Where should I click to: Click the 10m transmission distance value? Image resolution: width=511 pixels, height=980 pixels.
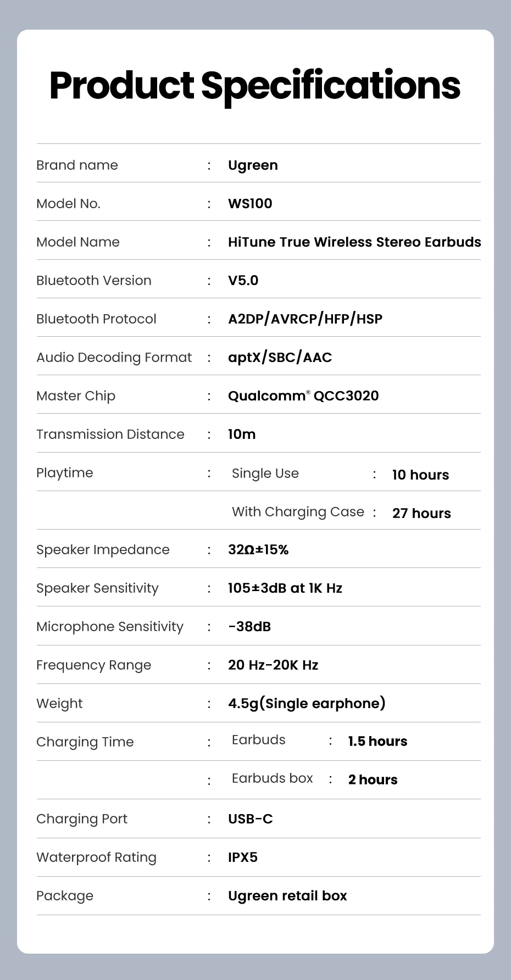click(x=242, y=435)
